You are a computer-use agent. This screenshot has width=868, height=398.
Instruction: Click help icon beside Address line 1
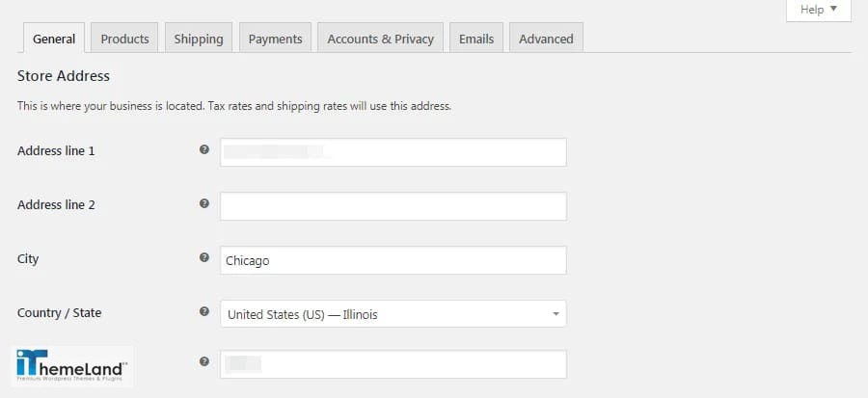tap(204, 149)
